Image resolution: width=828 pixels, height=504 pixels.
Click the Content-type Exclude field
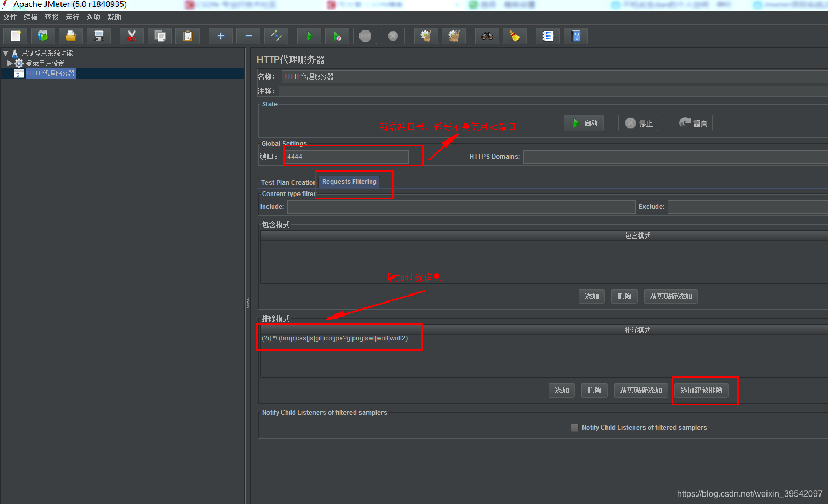click(x=748, y=207)
